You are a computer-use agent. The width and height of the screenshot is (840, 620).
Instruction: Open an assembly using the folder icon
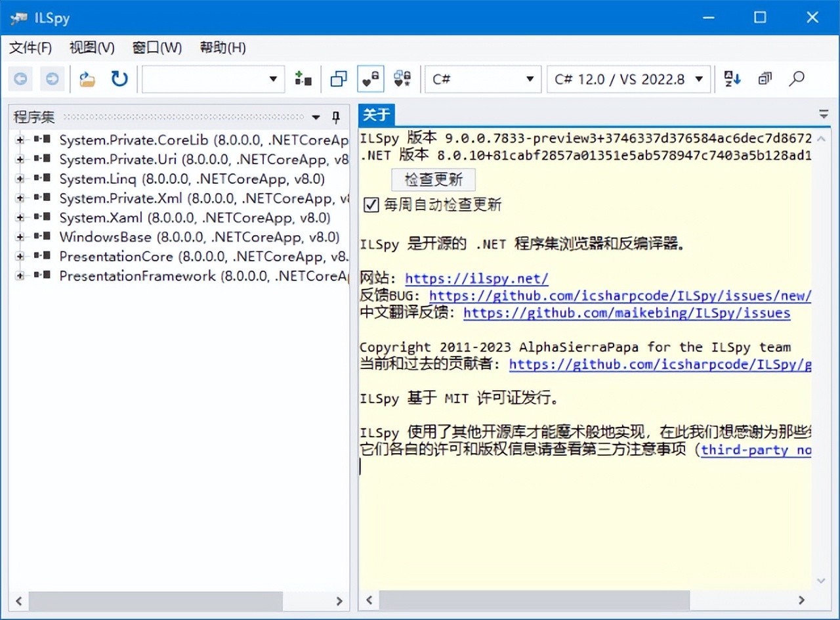[x=87, y=78]
